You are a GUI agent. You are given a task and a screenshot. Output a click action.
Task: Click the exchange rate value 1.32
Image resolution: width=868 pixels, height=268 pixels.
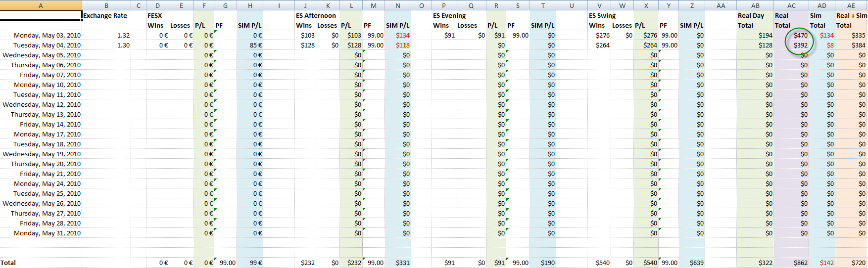(x=106, y=35)
